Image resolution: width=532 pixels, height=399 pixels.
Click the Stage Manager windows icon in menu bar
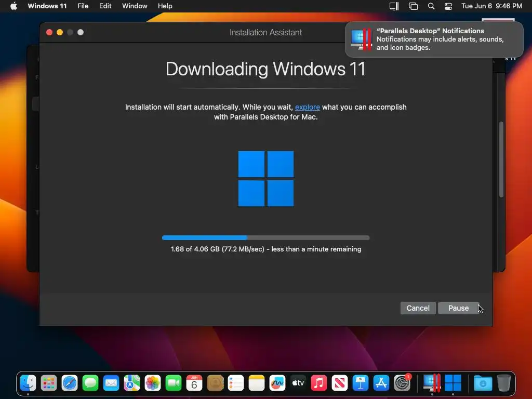[413, 6]
